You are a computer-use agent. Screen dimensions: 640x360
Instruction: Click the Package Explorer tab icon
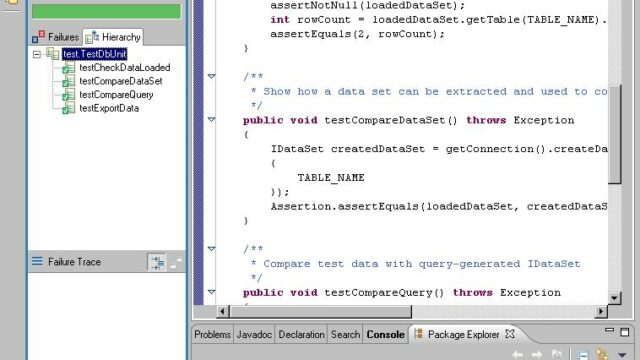(418, 334)
